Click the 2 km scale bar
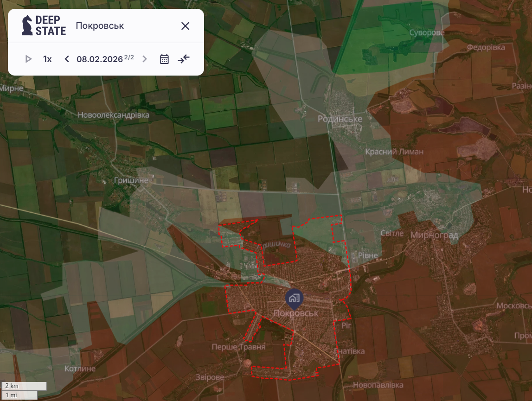 tap(25, 386)
